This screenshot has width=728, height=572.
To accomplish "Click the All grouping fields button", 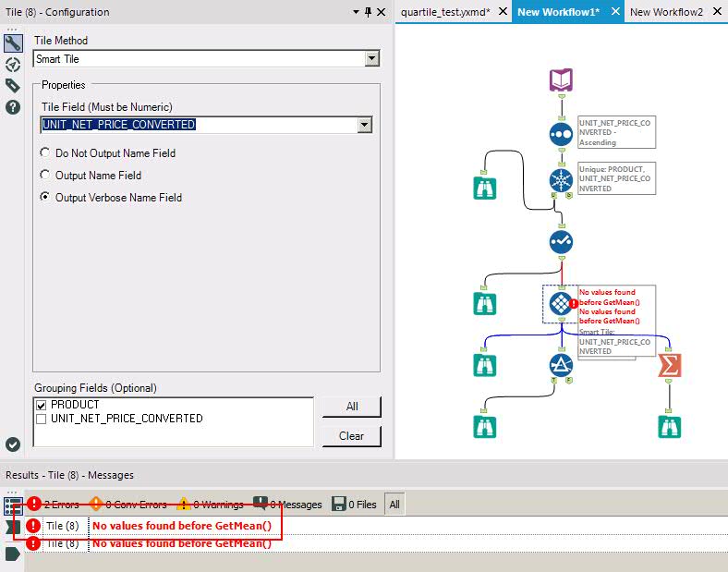I will [352, 407].
